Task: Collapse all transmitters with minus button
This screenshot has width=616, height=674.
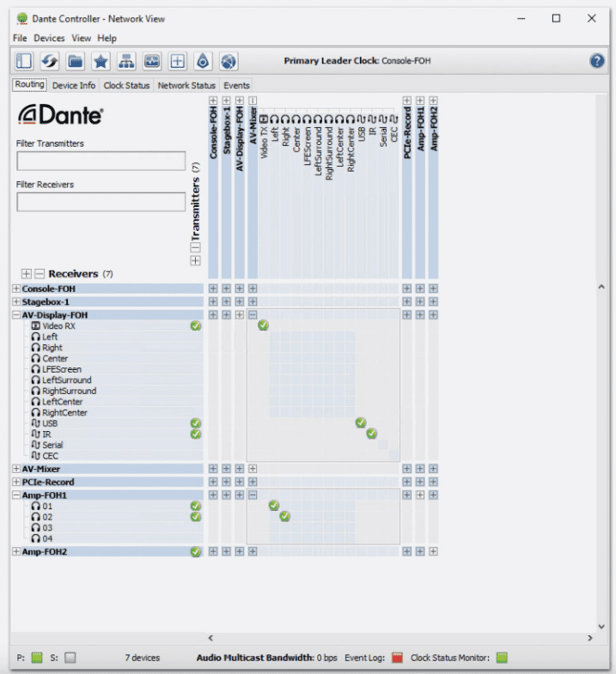Action: pyautogui.click(x=195, y=247)
